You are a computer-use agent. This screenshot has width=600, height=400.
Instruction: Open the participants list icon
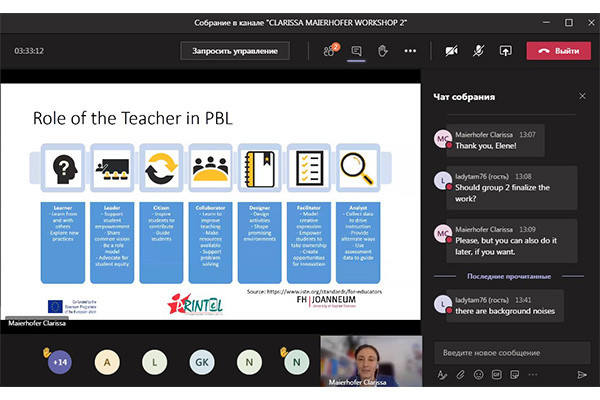pyautogui.click(x=330, y=50)
